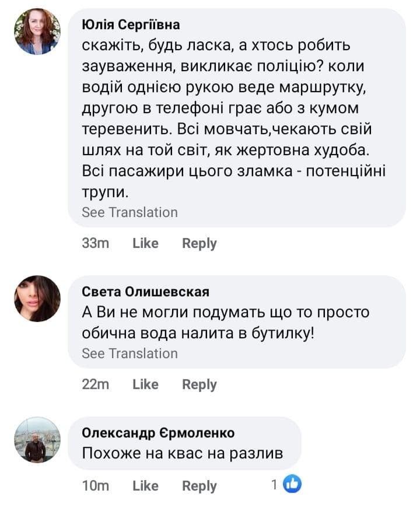Image resolution: width=420 pixels, height=508 pixels.
Task: Expand translation of Юлія Сергіївна's comment
Action: [x=129, y=212]
